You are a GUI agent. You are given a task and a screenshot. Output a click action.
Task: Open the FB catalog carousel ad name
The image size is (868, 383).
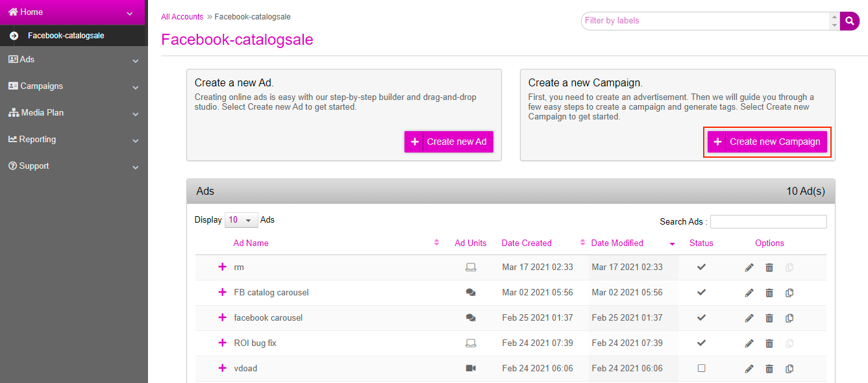271,293
